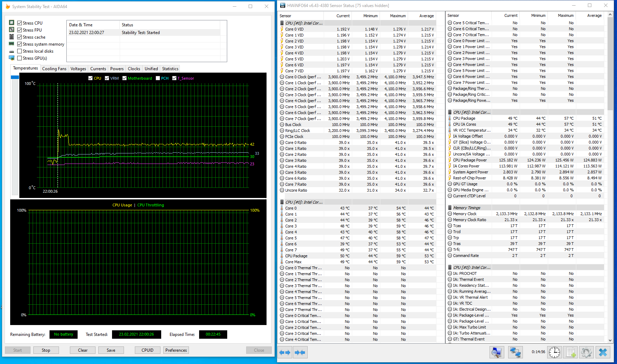Uncheck Stress CPU checkbox
Viewport: 617px width, 364px height.
(20, 23)
